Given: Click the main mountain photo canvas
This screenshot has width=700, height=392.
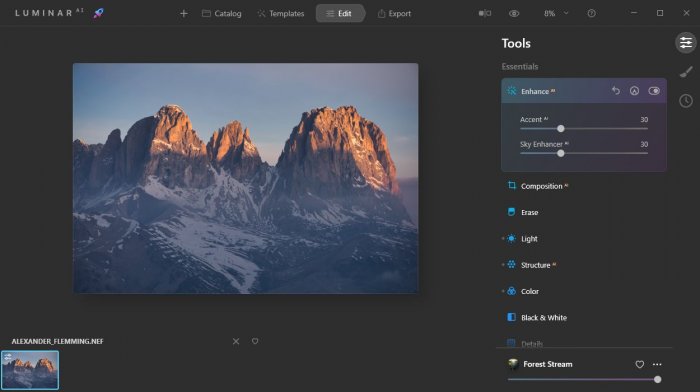Looking at the screenshot, I should (246, 178).
